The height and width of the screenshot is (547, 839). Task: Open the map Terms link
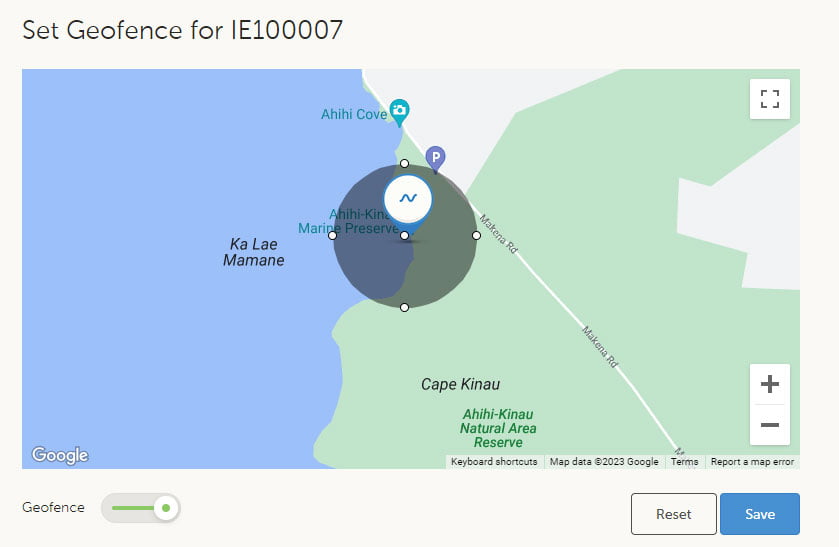pyautogui.click(x=685, y=462)
